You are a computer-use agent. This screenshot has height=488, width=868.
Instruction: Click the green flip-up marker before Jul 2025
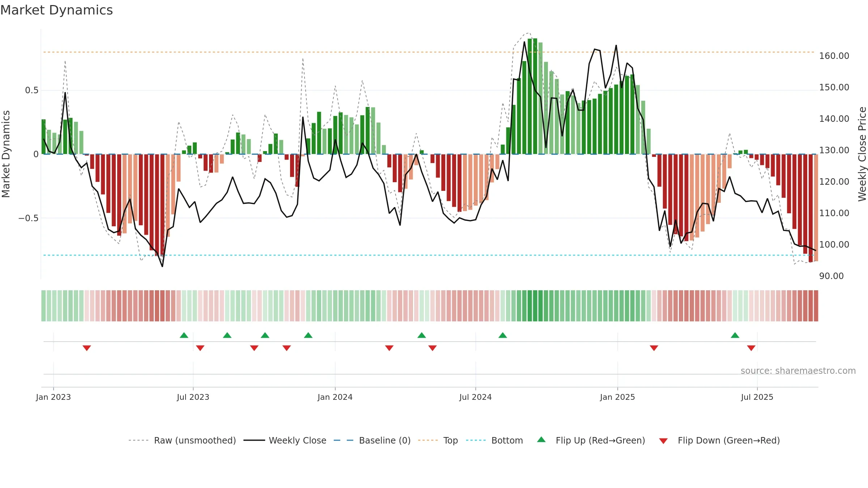point(735,335)
